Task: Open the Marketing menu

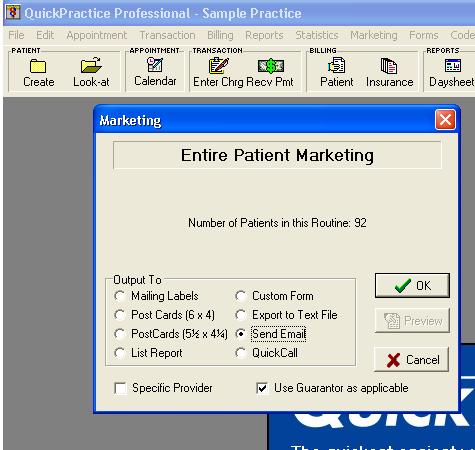Action: (x=374, y=35)
